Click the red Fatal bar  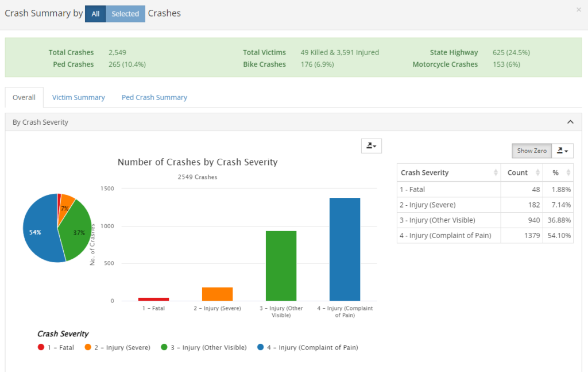coord(154,299)
